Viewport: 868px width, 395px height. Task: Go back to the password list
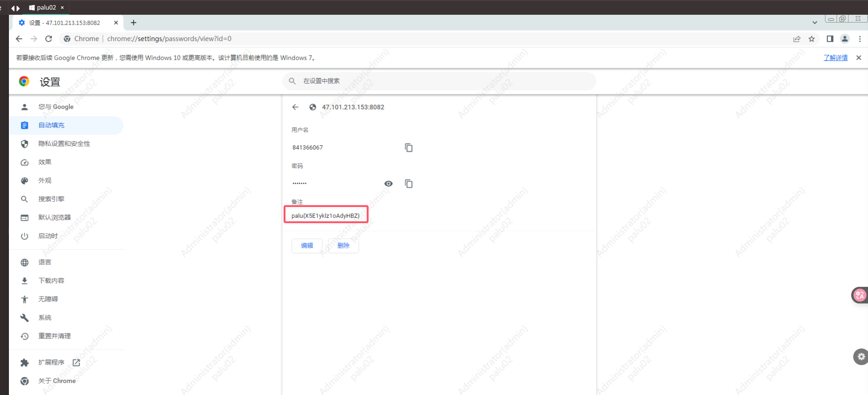295,107
